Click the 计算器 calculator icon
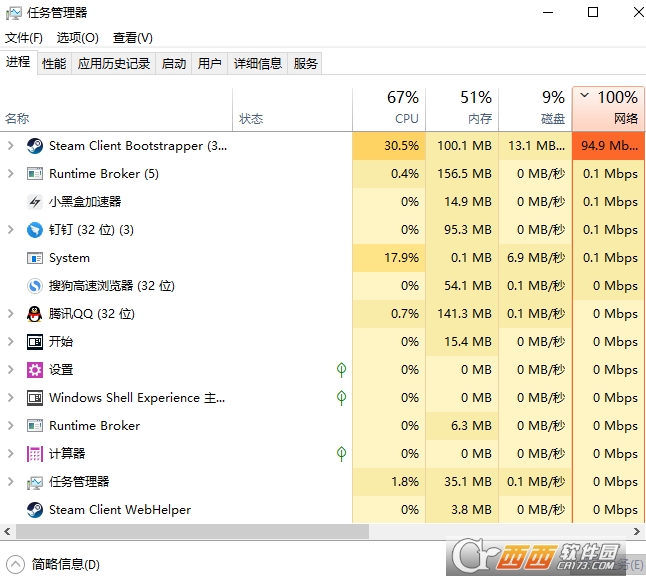This screenshot has width=646, height=586. point(35,454)
